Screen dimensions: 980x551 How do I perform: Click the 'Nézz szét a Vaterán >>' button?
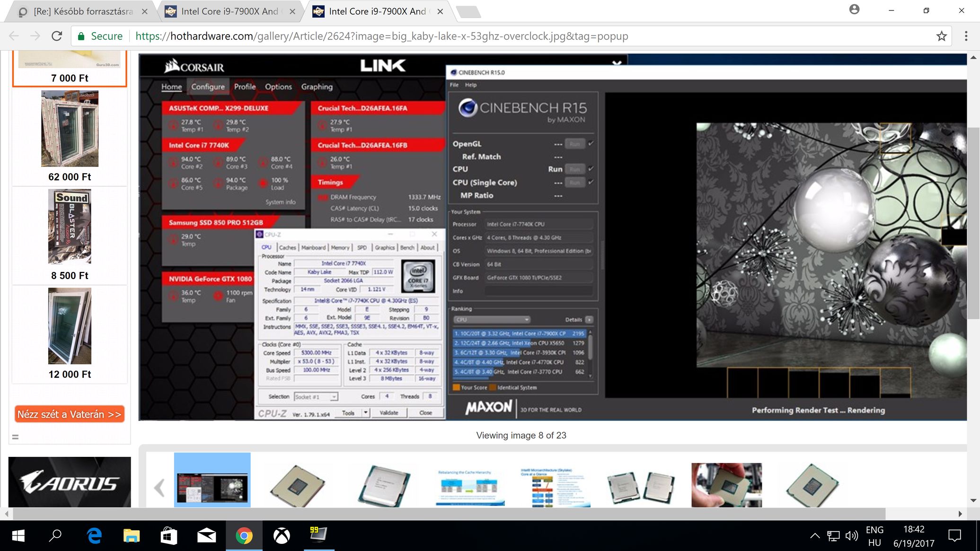tap(70, 414)
